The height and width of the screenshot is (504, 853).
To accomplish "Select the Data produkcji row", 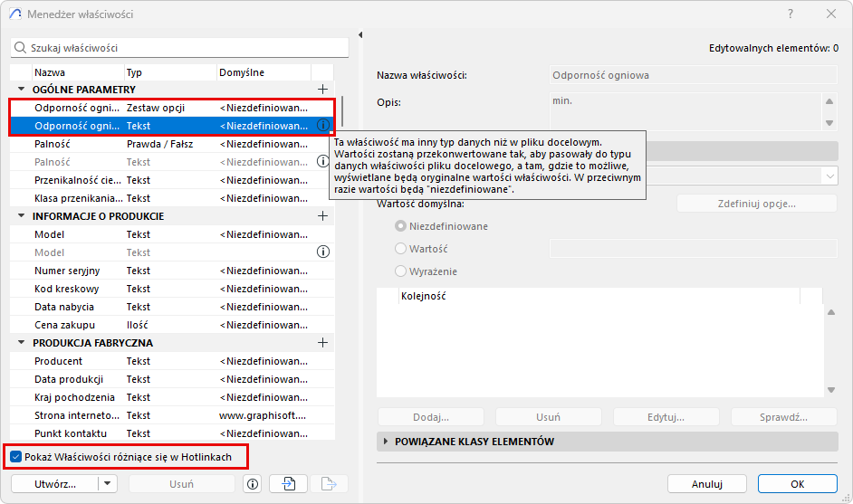I will [172, 379].
